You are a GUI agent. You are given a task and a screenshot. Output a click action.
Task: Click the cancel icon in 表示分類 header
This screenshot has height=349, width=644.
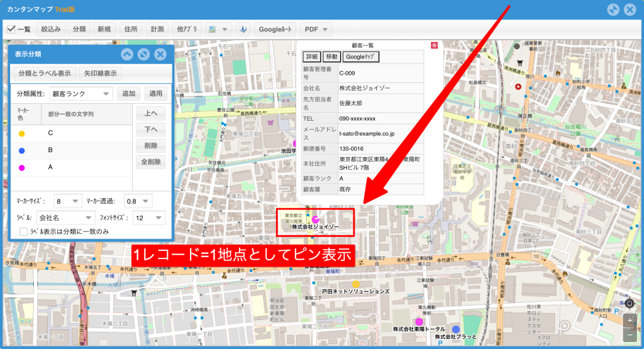point(143,54)
